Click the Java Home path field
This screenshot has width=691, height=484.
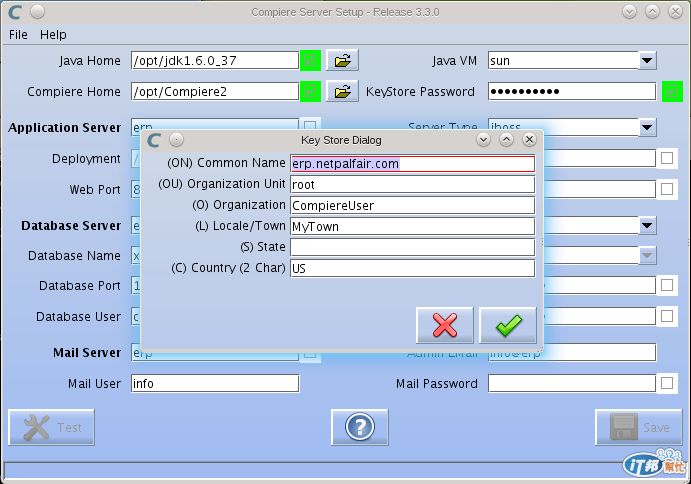pyautogui.click(x=215, y=60)
